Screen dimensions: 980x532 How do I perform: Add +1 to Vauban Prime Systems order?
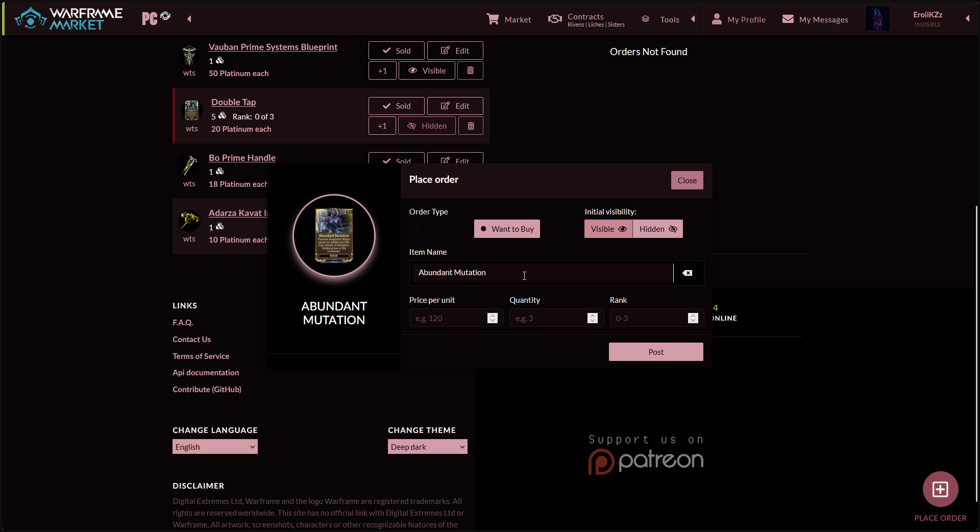(382, 70)
